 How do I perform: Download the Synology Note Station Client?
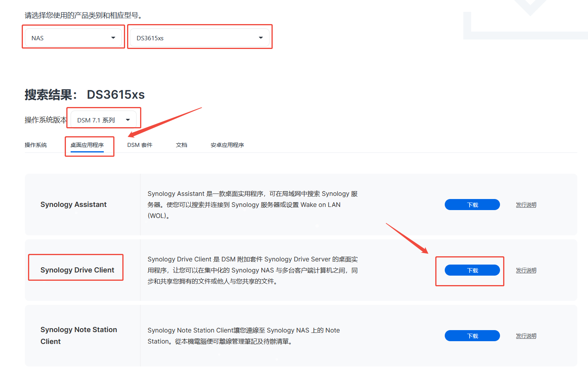(x=472, y=336)
